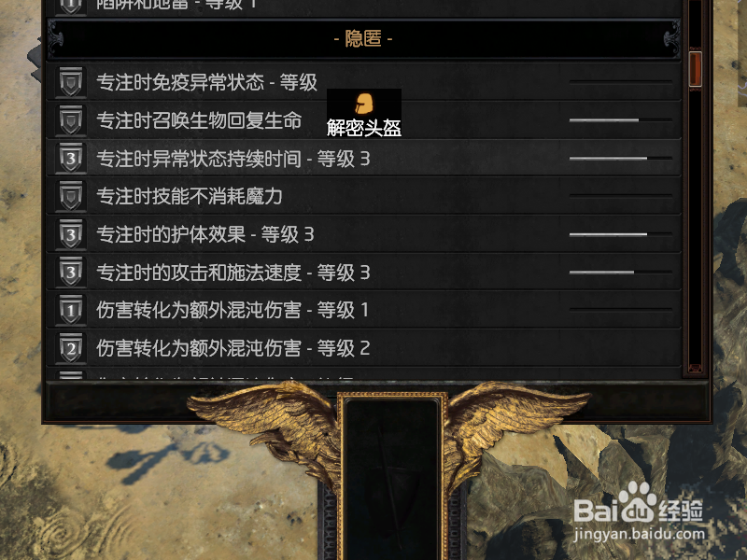Select the 专注时召唤生物回复生命 recipe row
747x560 pixels.
point(363,120)
